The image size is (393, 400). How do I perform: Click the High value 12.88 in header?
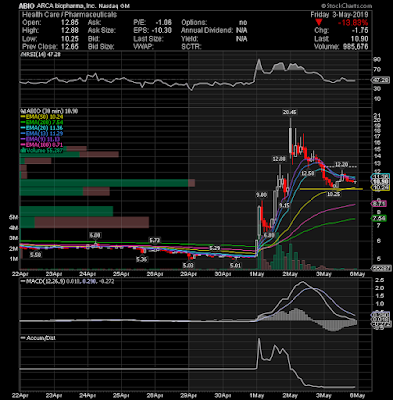tap(70, 31)
